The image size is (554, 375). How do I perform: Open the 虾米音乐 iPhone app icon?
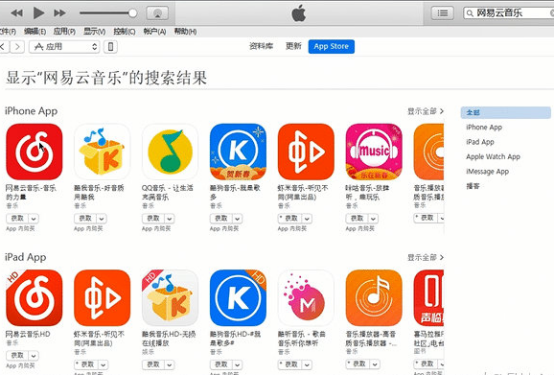pyautogui.click(x=306, y=152)
